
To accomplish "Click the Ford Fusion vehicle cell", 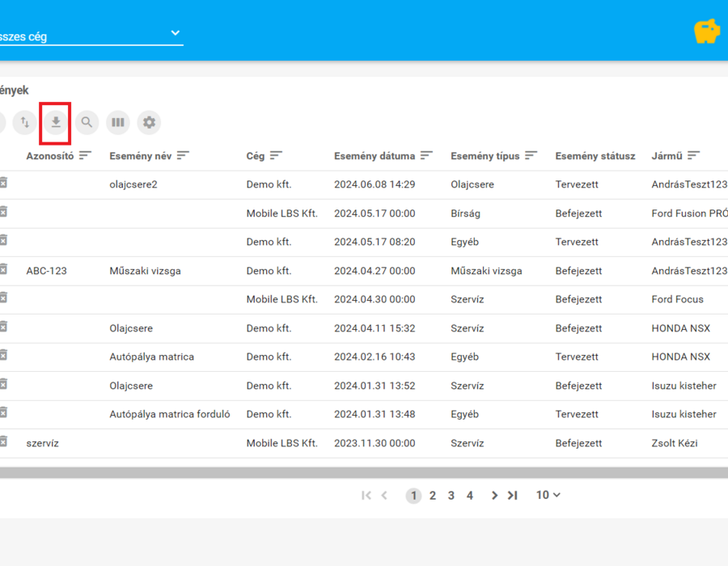I will pos(689,213).
